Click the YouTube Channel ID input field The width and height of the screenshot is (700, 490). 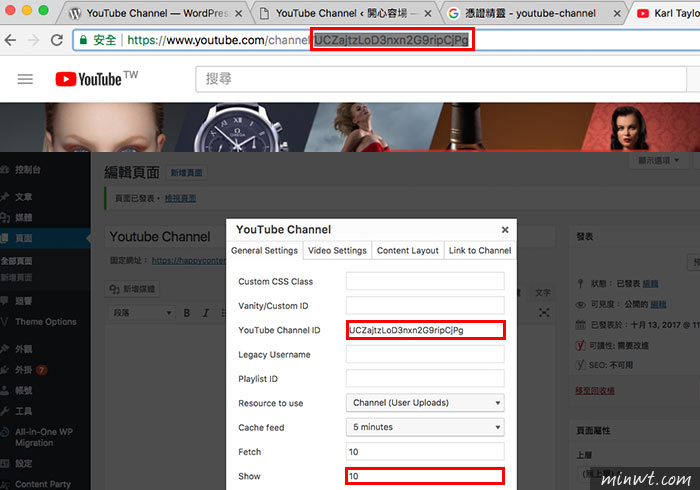[x=425, y=330]
